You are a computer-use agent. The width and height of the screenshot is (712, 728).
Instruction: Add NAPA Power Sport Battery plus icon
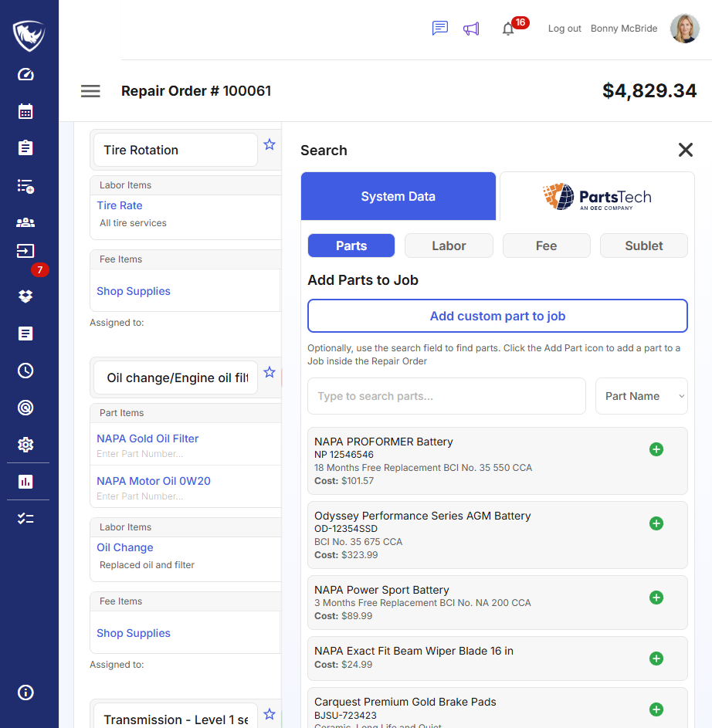tap(656, 598)
